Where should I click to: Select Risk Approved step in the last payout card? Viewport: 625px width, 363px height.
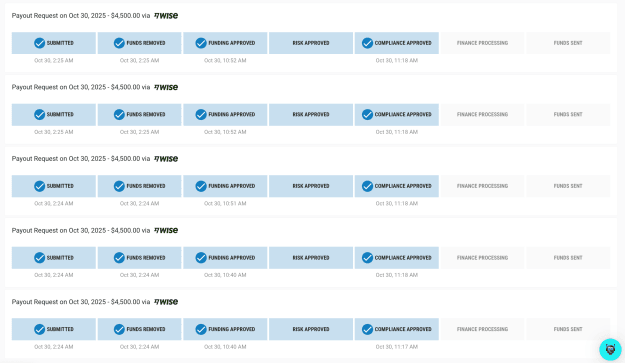pos(311,329)
